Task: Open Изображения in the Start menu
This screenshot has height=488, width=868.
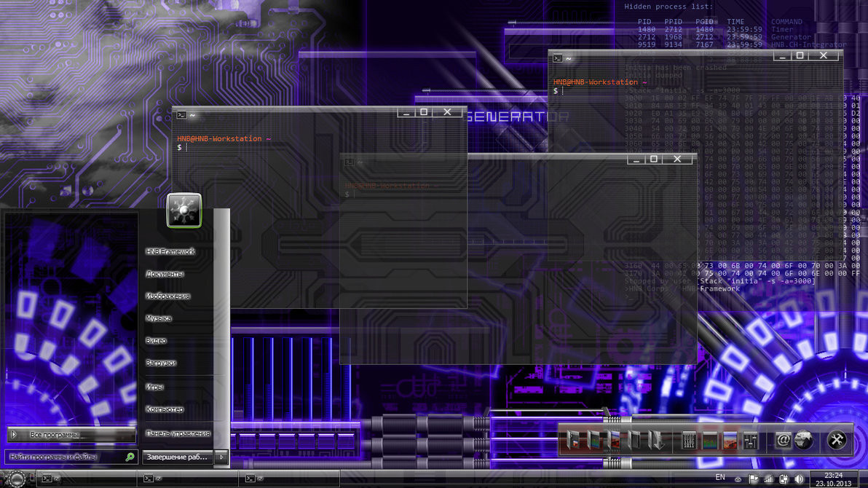Action: (167, 296)
